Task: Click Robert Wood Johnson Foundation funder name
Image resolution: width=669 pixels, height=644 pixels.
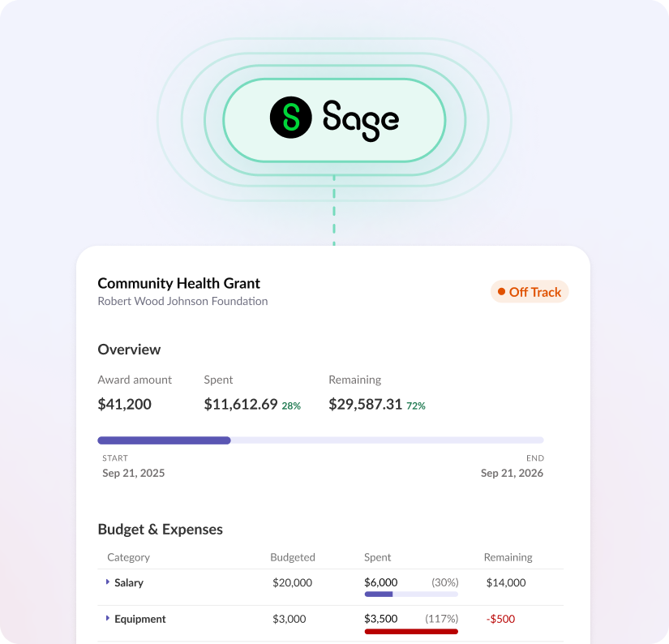Action: pyautogui.click(x=182, y=302)
